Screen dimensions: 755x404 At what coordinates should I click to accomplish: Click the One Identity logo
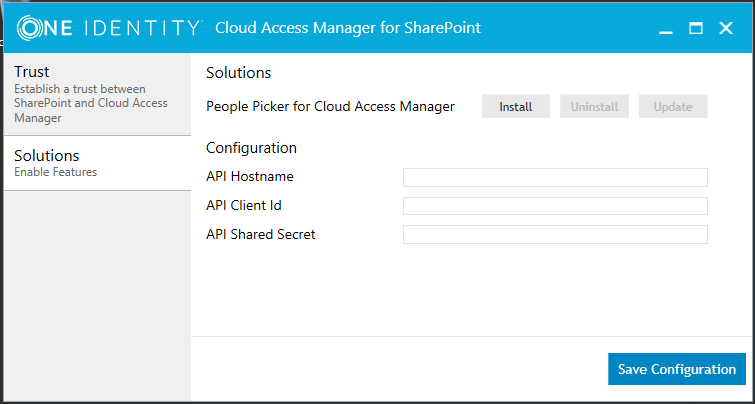[109, 27]
